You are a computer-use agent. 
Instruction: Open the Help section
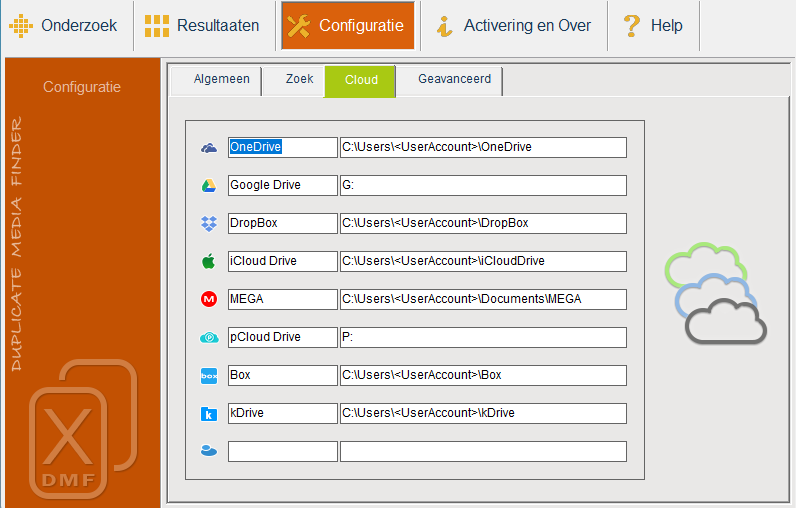click(x=653, y=25)
